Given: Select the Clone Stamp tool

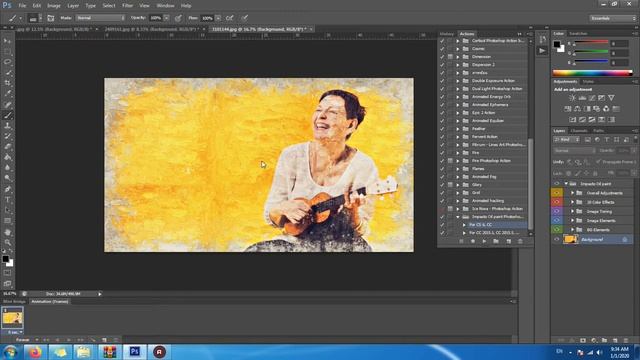Looking at the screenshot, I should [7, 126].
